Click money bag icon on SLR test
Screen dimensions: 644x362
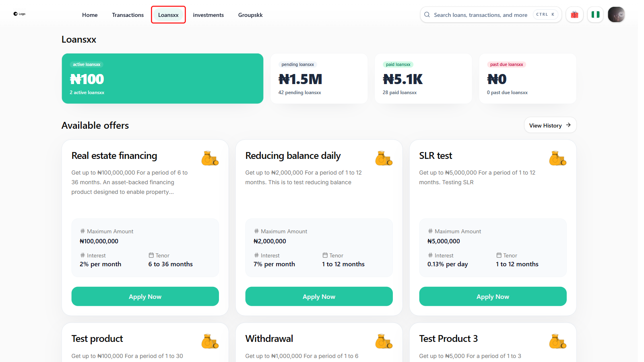557,158
